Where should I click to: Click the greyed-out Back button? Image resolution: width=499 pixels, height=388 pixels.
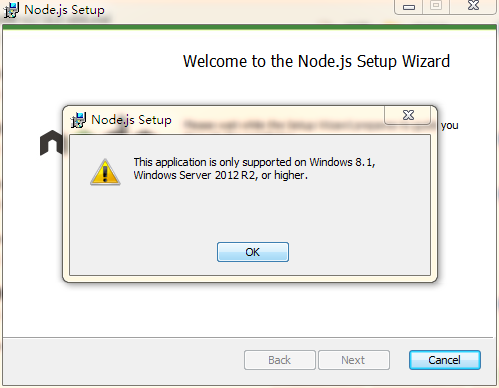280,360
